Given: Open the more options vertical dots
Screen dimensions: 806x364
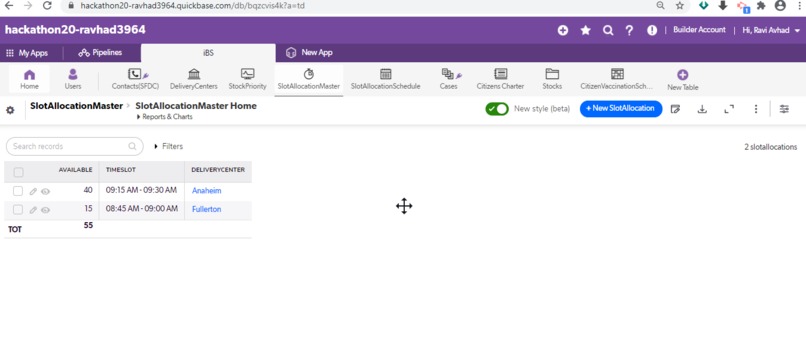Looking at the screenshot, I should pyautogui.click(x=756, y=109).
